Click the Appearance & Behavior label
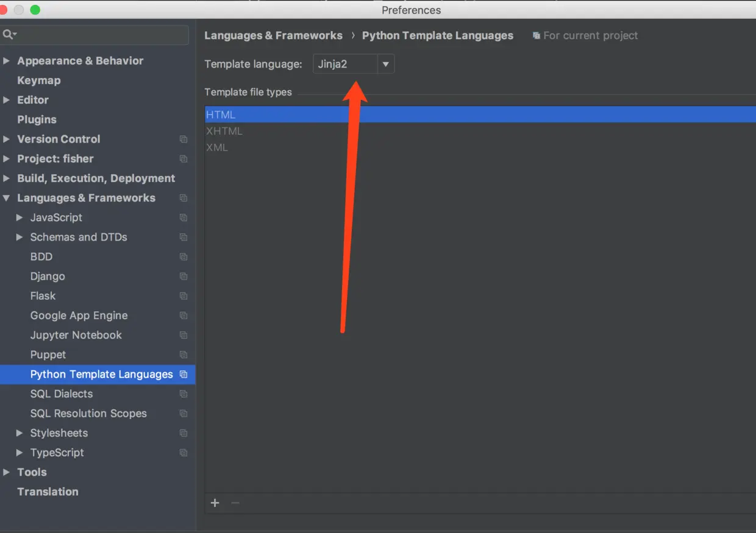 [x=80, y=61]
